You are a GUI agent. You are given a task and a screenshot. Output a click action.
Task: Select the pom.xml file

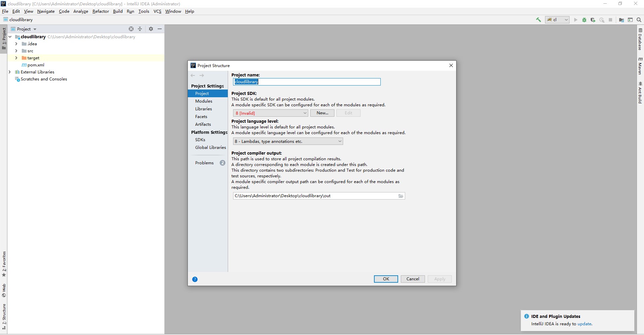tap(33, 65)
